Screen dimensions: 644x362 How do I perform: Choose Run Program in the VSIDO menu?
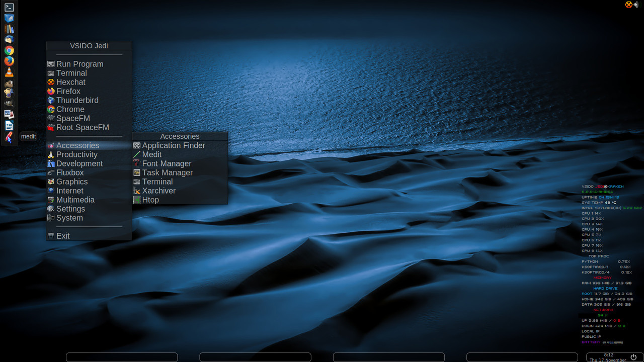click(x=89, y=64)
